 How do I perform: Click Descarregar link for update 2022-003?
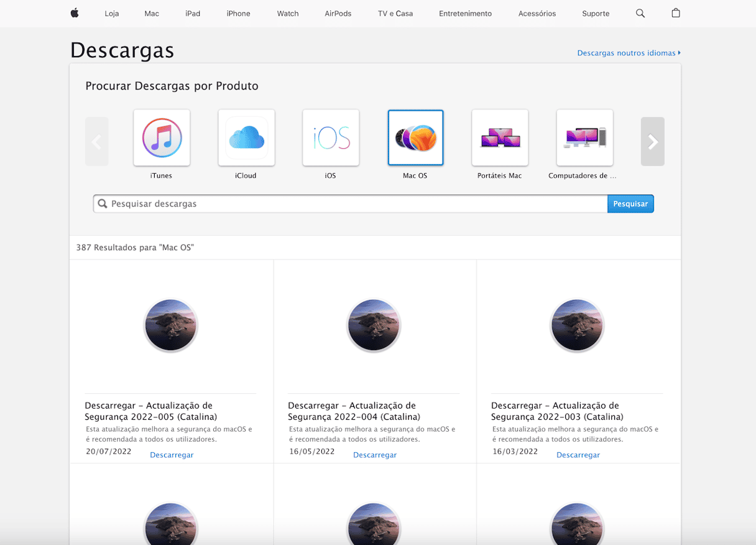point(578,455)
